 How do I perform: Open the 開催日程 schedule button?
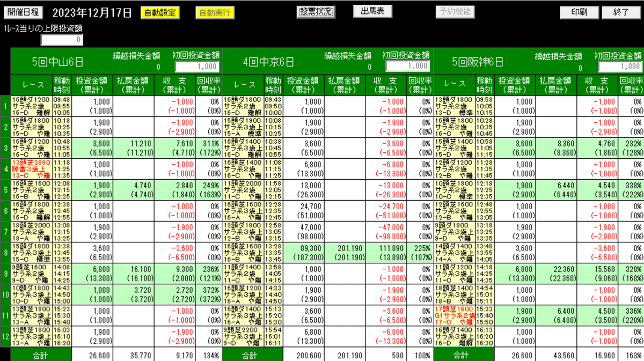coord(24,12)
